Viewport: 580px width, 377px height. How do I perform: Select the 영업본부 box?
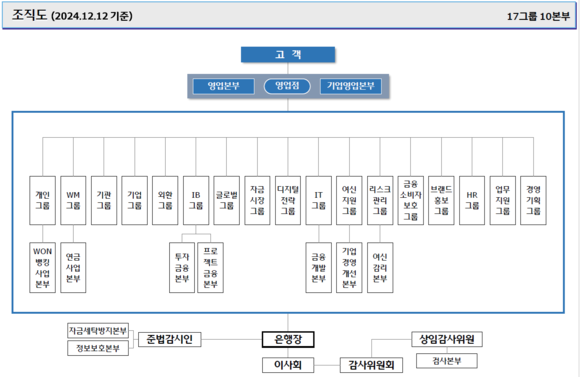coord(223,86)
